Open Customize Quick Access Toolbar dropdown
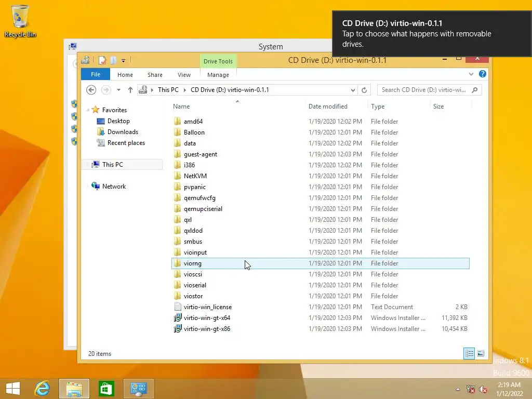Image resolution: width=532 pixels, height=399 pixels. [124, 61]
